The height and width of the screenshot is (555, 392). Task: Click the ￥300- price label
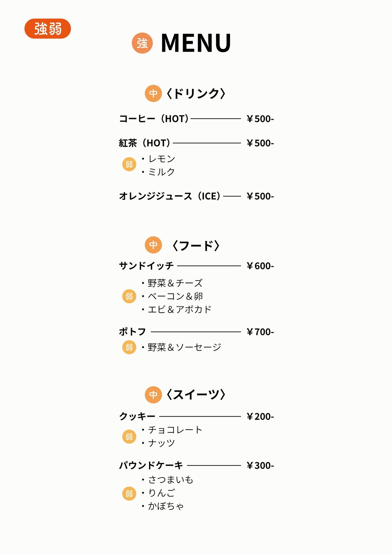(x=260, y=465)
